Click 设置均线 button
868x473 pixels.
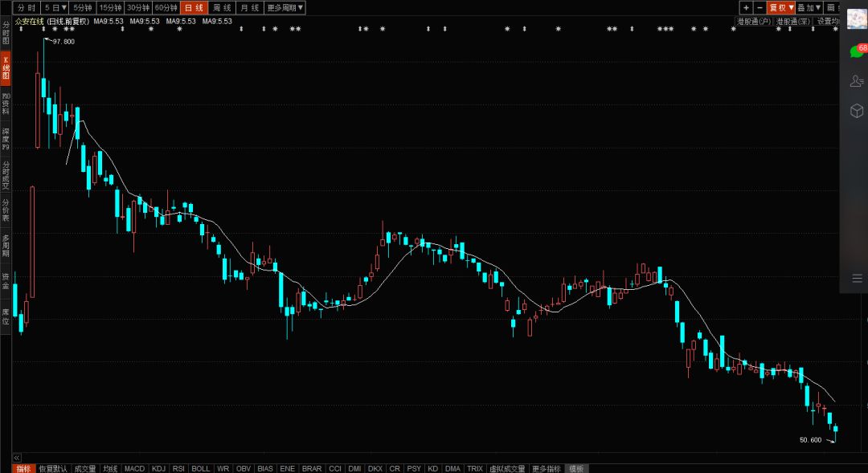[828, 22]
